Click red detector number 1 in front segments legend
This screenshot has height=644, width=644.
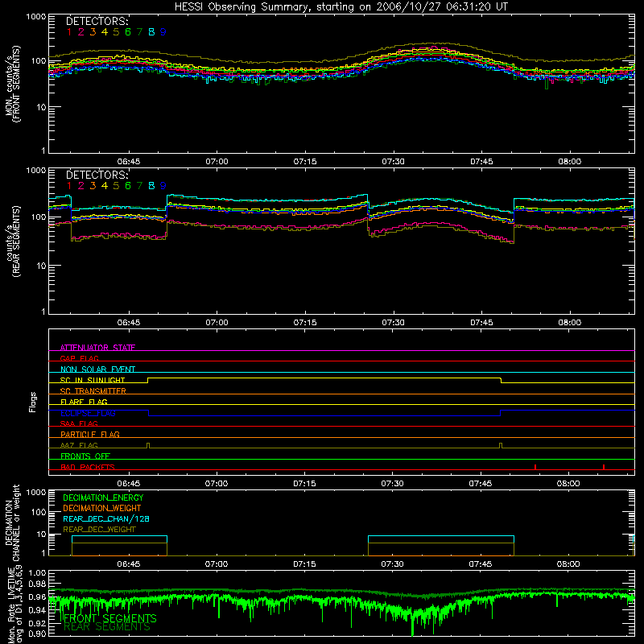pyautogui.click(x=69, y=32)
